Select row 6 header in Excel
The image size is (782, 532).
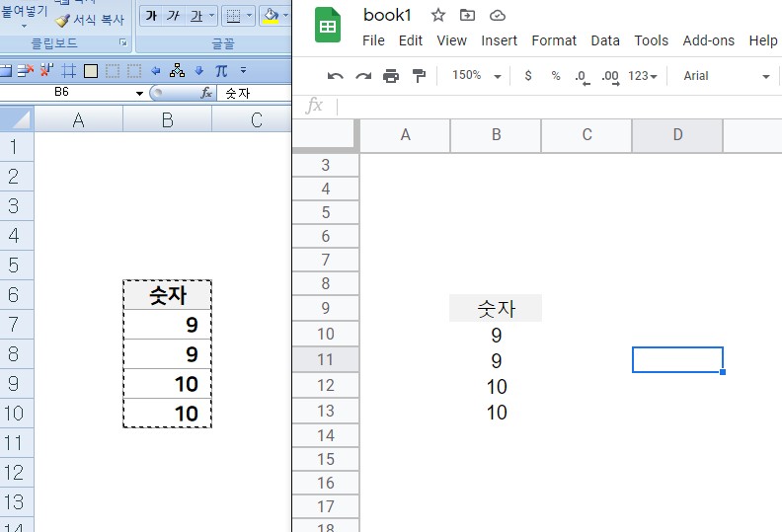click(17, 295)
